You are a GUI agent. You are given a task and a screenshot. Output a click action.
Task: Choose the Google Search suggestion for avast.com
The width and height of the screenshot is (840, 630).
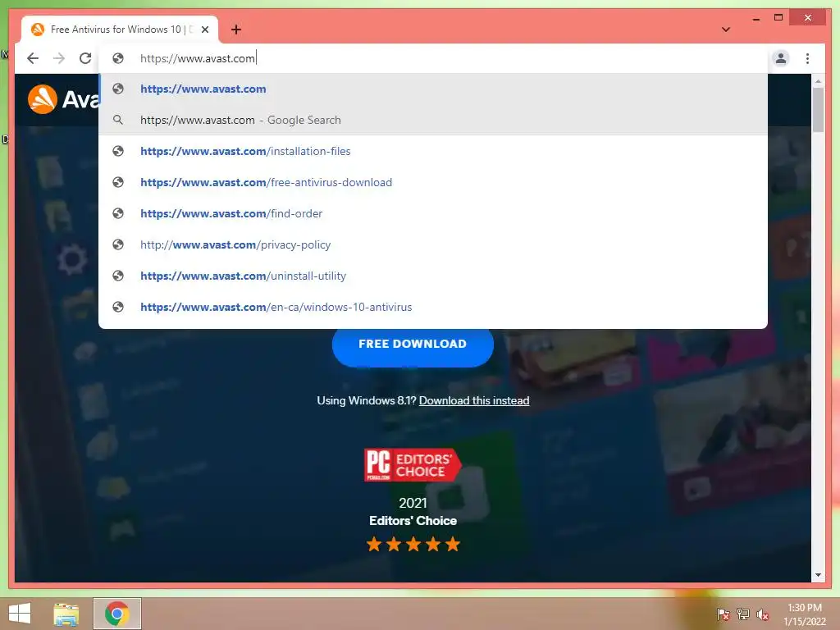point(433,120)
